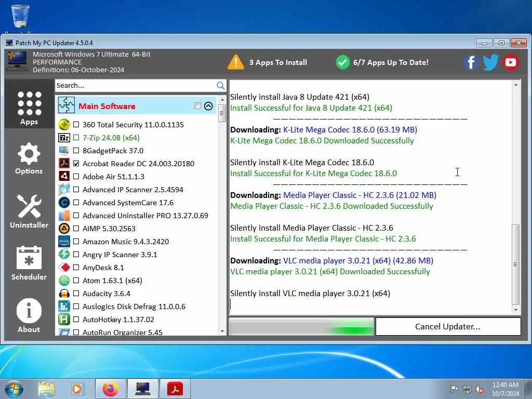Uncheck the Acrobat Reader DC checkbox

(76, 163)
